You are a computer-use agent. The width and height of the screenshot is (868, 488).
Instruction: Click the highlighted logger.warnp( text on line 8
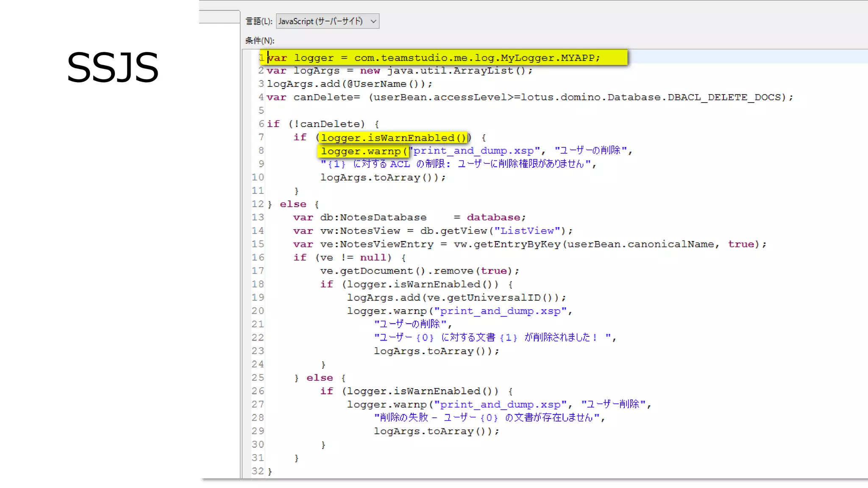coord(364,151)
